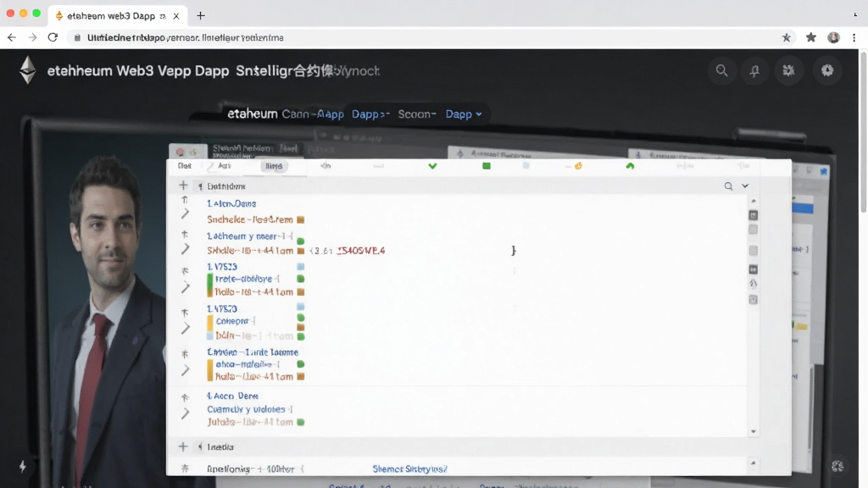Open search from the dark page header
Image resolution: width=868 pixels, height=488 pixels.
point(721,71)
